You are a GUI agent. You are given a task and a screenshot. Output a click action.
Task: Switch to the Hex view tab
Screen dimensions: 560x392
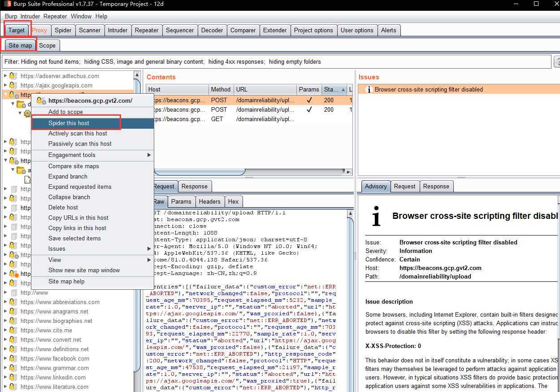pos(233,201)
